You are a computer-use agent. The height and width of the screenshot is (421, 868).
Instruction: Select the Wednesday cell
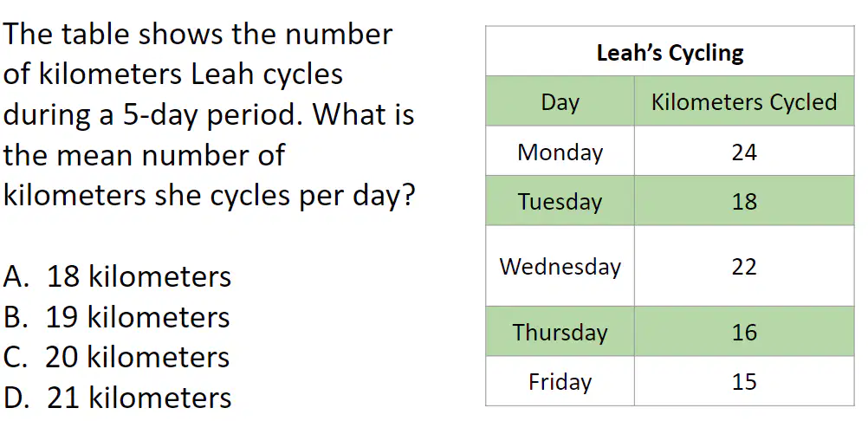point(560,266)
